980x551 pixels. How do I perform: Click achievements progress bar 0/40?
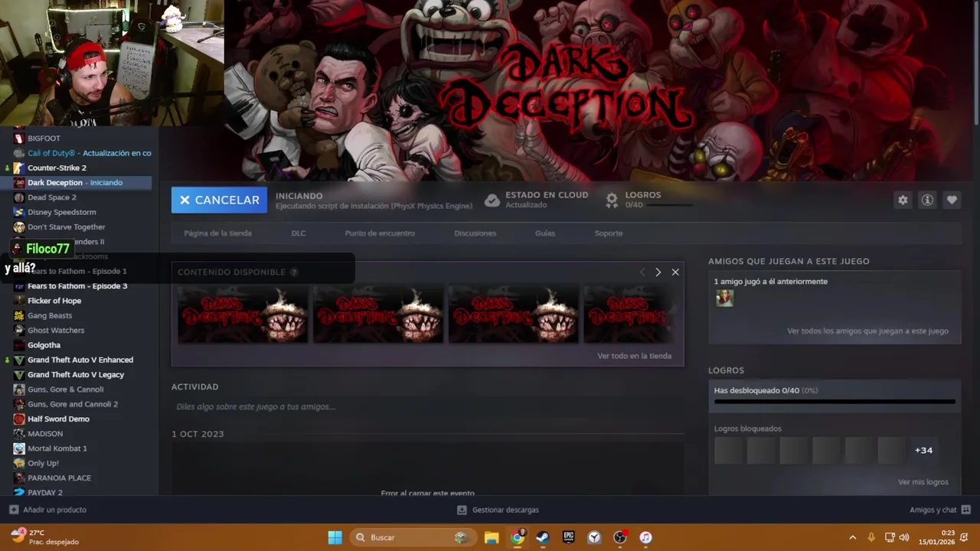(x=835, y=401)
